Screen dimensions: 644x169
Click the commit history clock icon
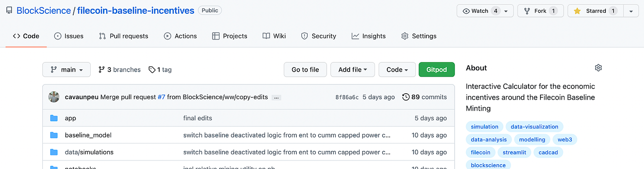coord(406,97)
